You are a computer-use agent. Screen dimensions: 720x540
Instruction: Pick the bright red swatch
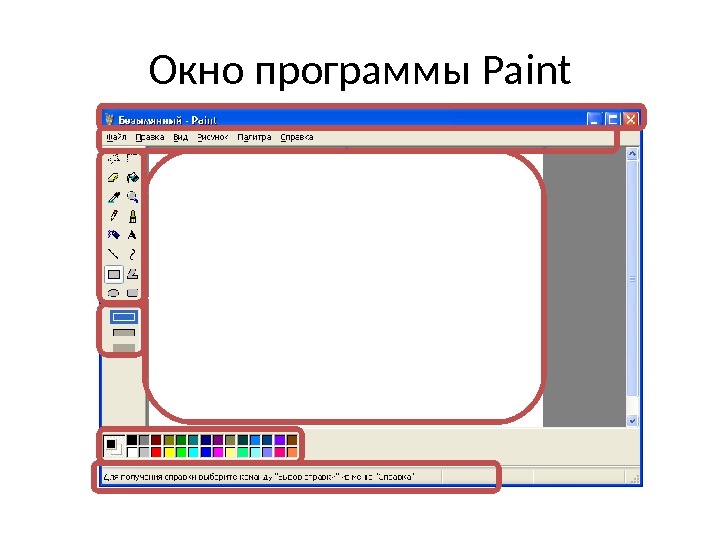point(156,452)
